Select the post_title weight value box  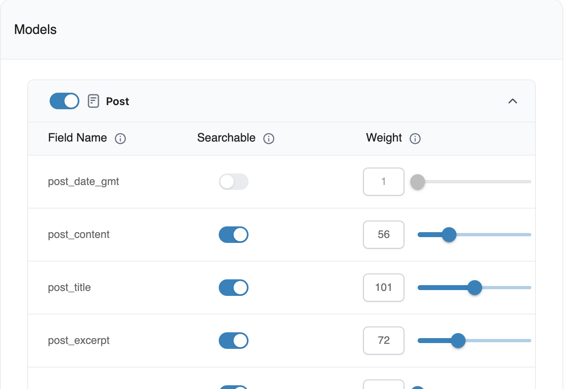tap(383, 288)
